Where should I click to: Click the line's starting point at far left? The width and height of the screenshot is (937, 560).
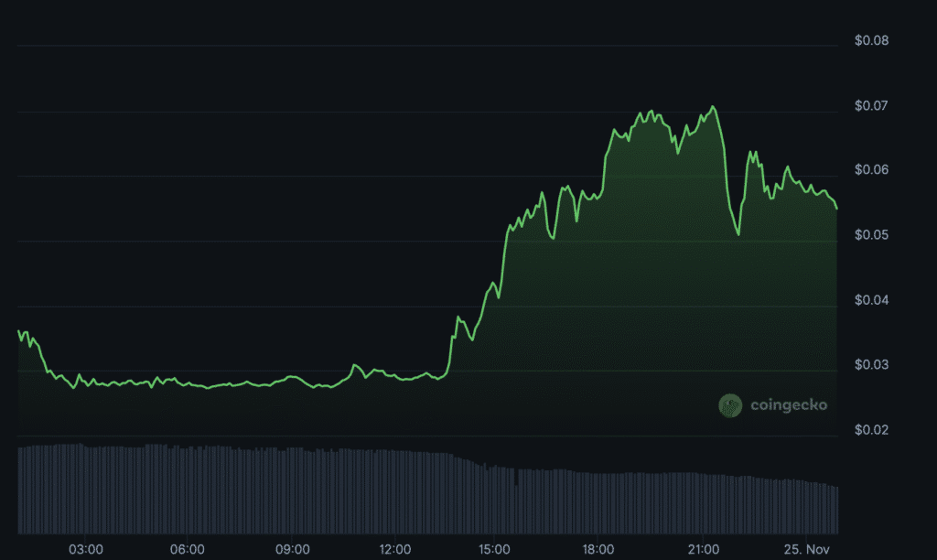[18, 331]
